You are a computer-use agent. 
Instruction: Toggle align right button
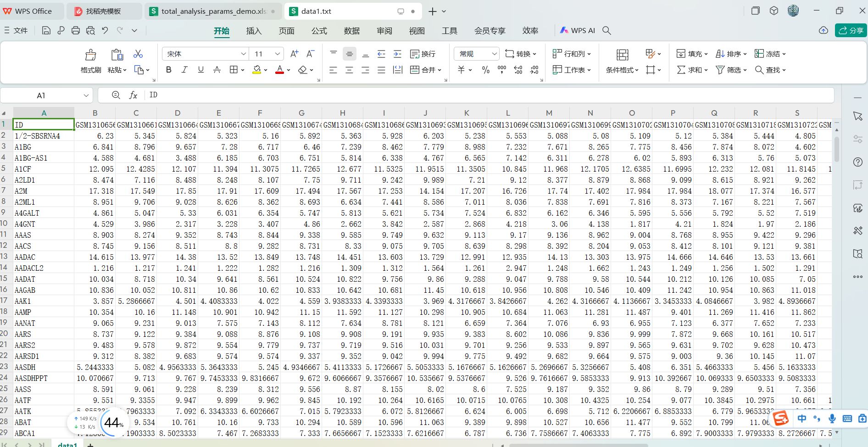click(x=365, y=70)
